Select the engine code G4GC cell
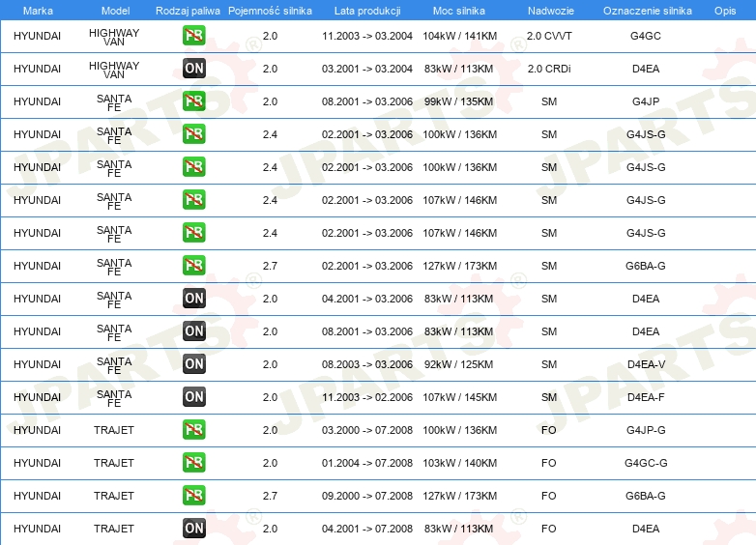 tap(646, 36)
